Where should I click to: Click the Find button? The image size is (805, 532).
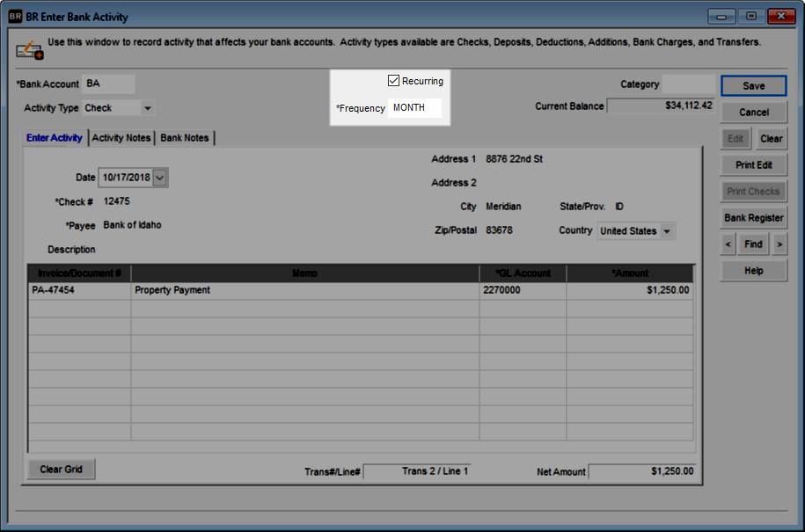point(754,244)
